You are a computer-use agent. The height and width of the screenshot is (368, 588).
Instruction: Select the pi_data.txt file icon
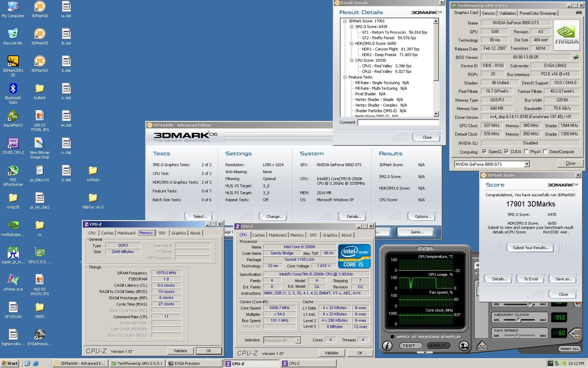40,174
